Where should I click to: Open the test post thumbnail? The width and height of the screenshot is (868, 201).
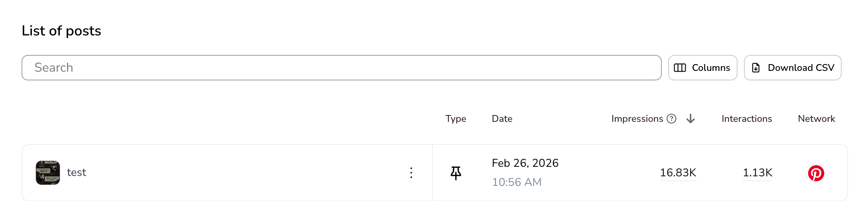(48, 173)
